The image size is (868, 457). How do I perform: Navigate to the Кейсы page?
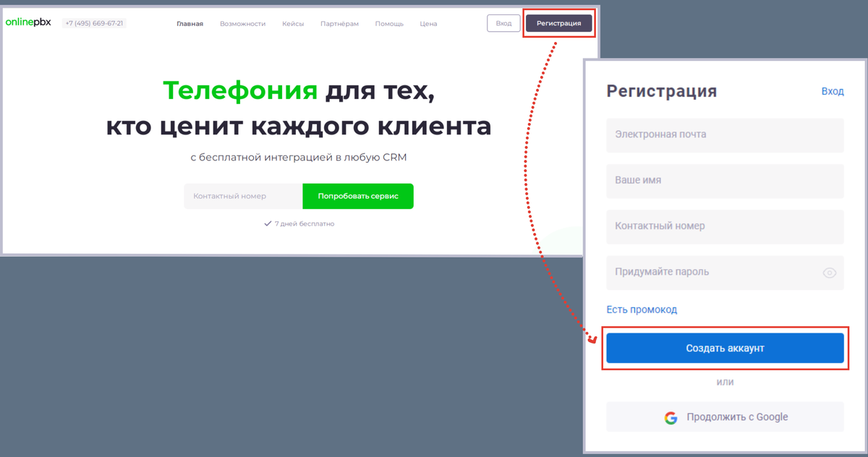pyautogui.click(x=293, y=23)
